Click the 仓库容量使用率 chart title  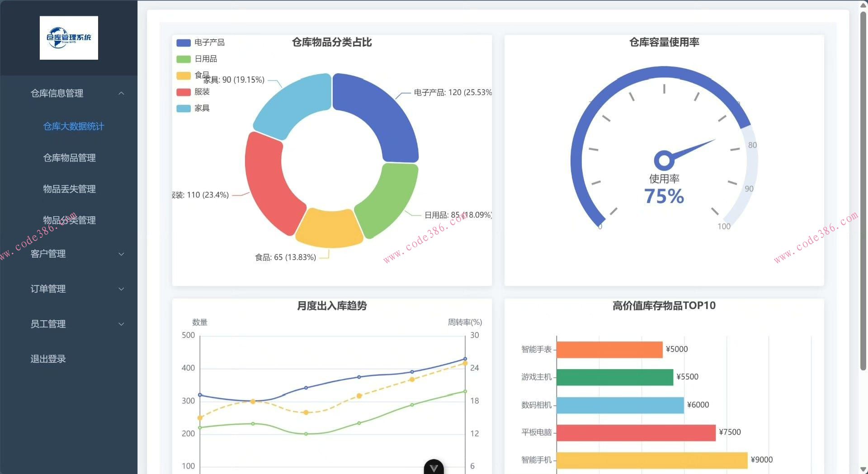point(664,43)
